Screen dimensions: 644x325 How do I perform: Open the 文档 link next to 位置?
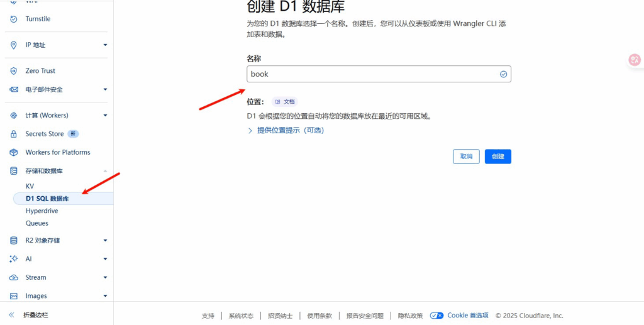[x=286, y=101]
